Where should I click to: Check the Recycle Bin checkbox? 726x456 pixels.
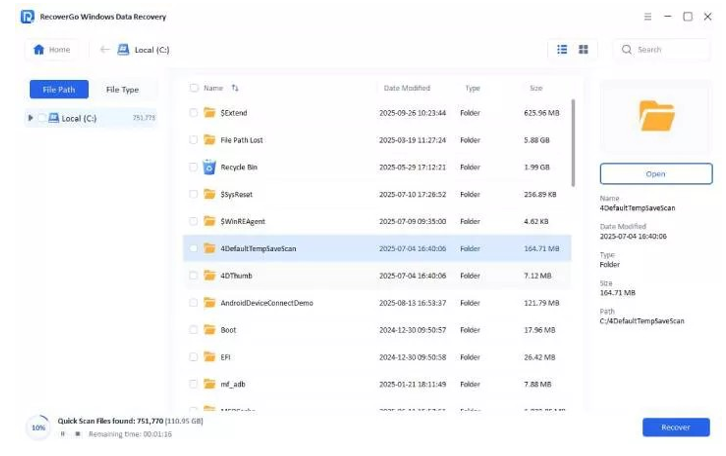tap(194, 167)
